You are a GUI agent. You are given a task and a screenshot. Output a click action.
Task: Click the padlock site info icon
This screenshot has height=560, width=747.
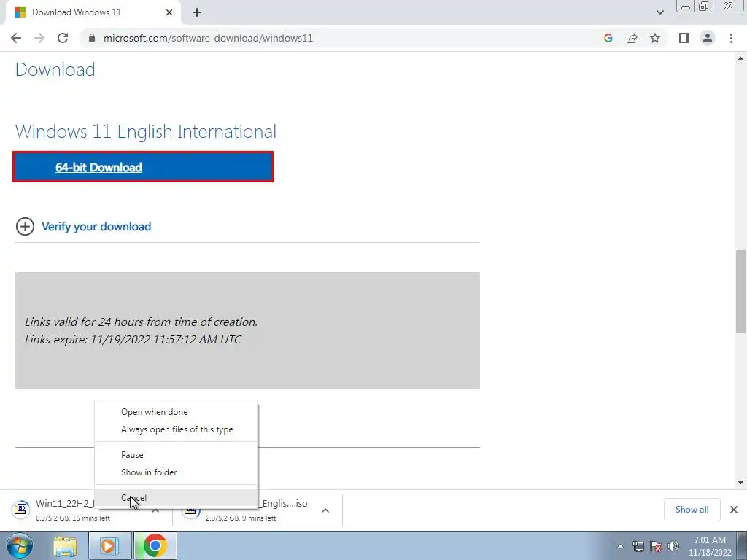[92, 38]
